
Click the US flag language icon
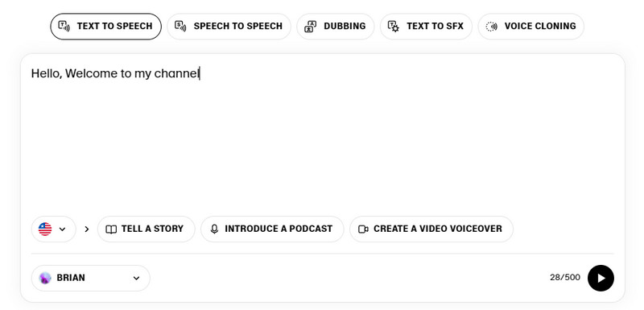coord(45,229)
